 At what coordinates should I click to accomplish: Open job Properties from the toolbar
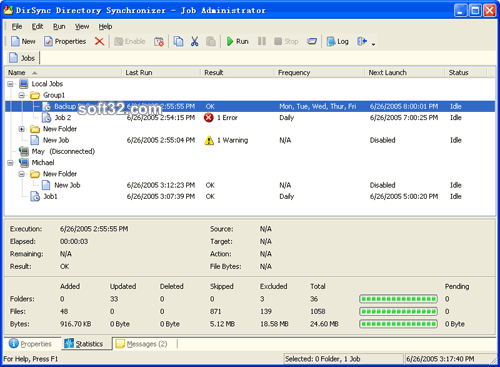tap(65, 41)
